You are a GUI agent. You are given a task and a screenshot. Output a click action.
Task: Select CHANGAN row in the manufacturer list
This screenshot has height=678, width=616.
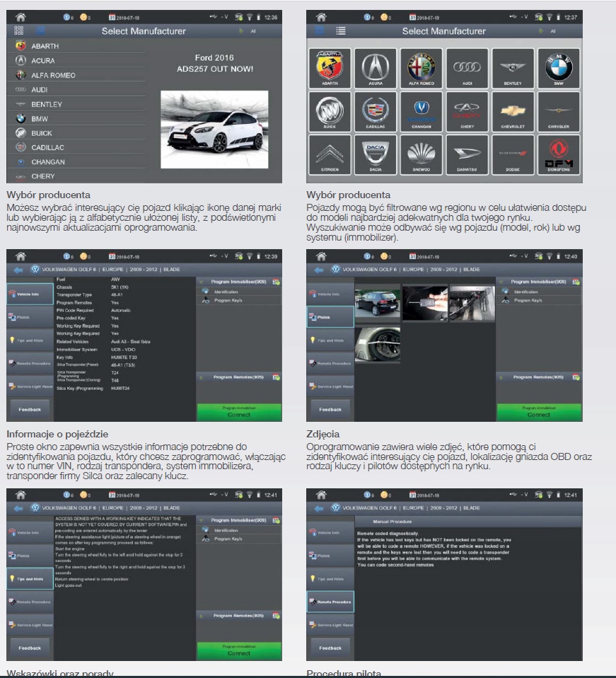click(x=76, y=162)
